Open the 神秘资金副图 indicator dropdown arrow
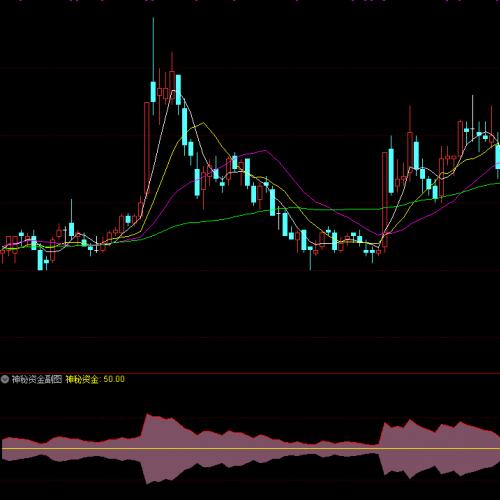The image size is (500, 500). 5,379
